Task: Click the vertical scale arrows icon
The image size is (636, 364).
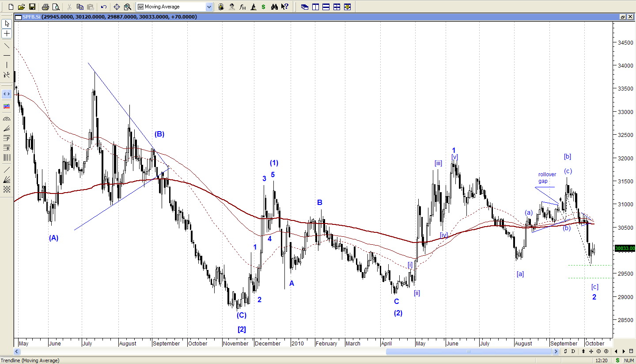Action: tap(583, 352)
